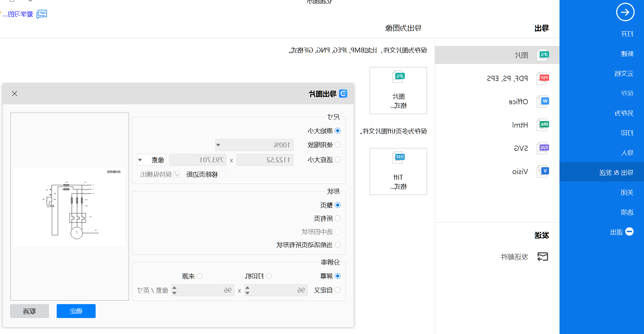The width and height of the screenshot is (644, 334).
Task: Open the 图片格式... export tile
Action: (398, 90)
